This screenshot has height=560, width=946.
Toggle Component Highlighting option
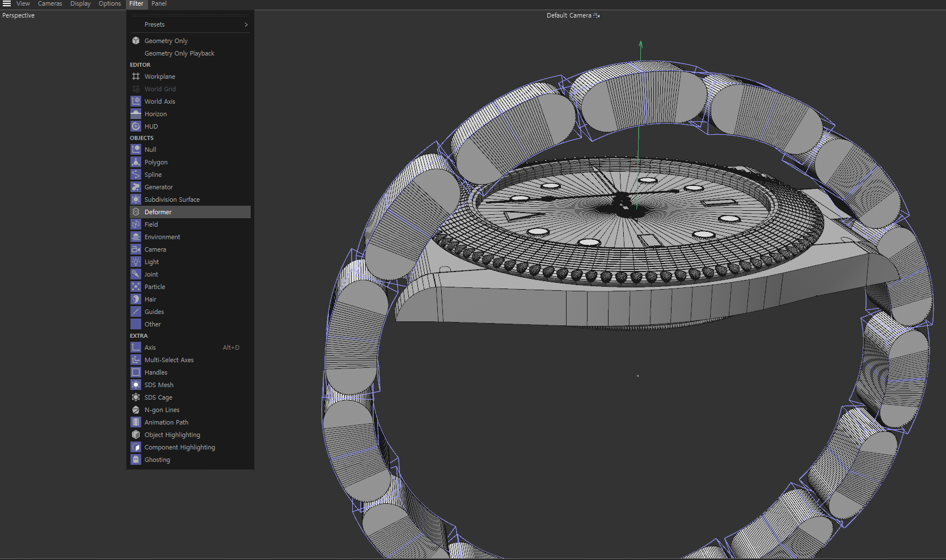pos(190,447)
